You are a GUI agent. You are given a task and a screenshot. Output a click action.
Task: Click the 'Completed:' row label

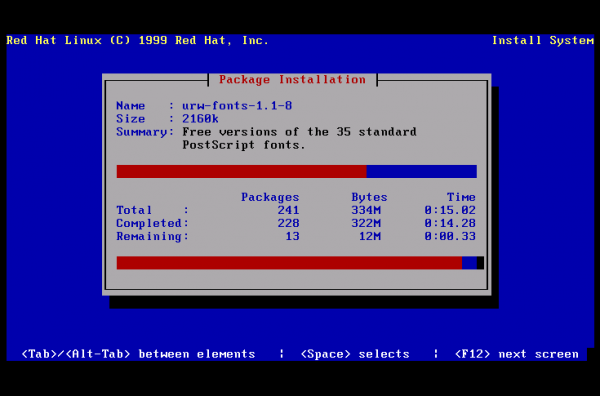(153, 223)
